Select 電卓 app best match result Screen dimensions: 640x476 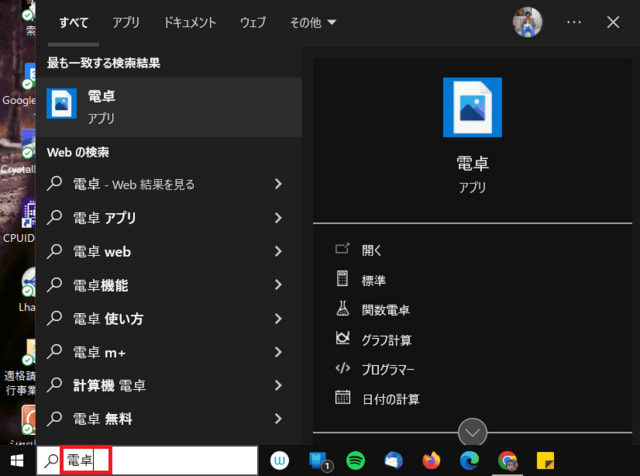tap(168, 108)
